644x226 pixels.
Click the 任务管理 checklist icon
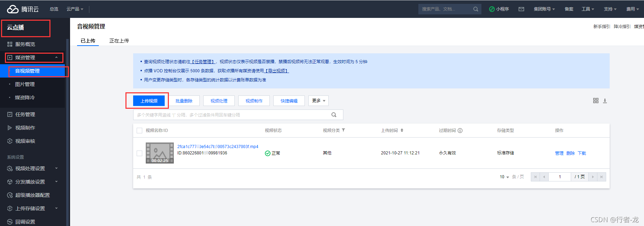click(10, 114)
